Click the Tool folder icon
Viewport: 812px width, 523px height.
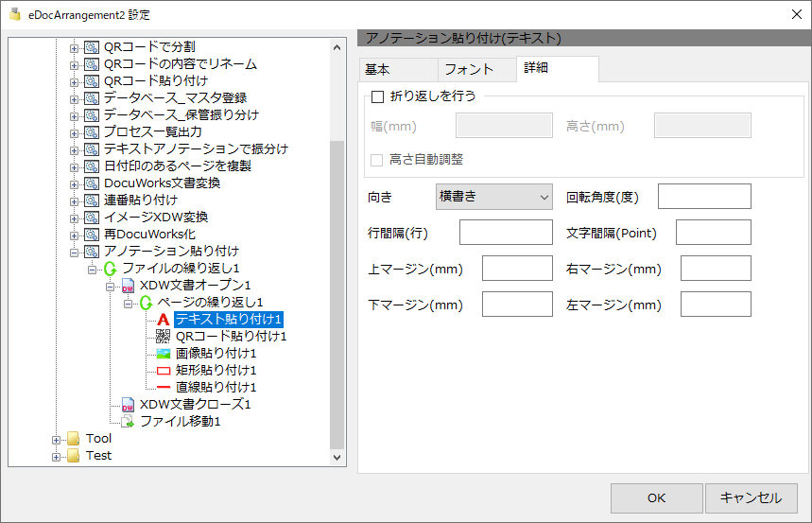click(x=74, y=439)
